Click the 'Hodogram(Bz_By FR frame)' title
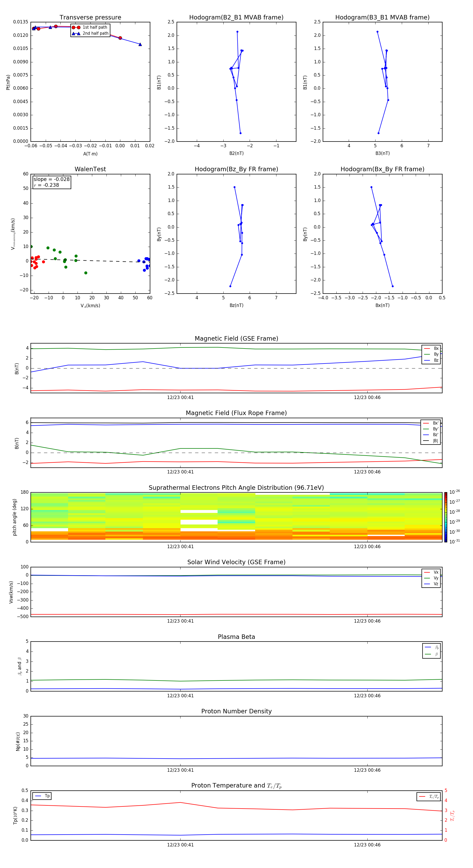473x868 pixels. point(236,169)
